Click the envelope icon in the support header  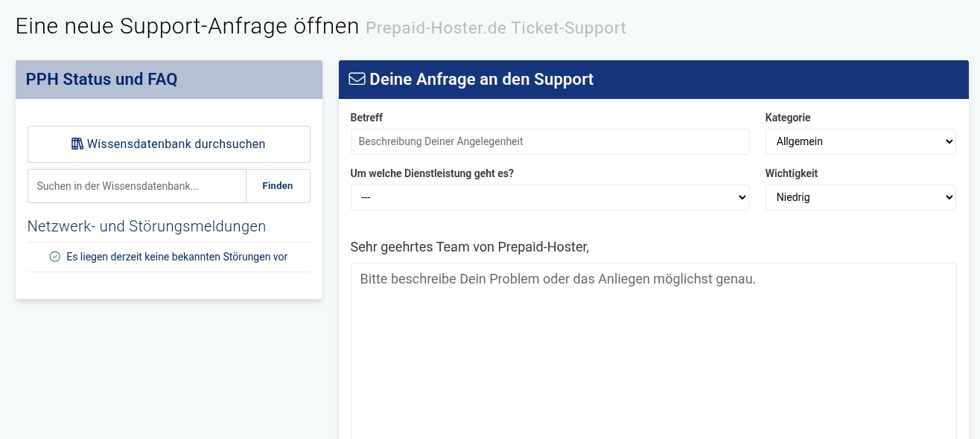[x=357, y=79]
